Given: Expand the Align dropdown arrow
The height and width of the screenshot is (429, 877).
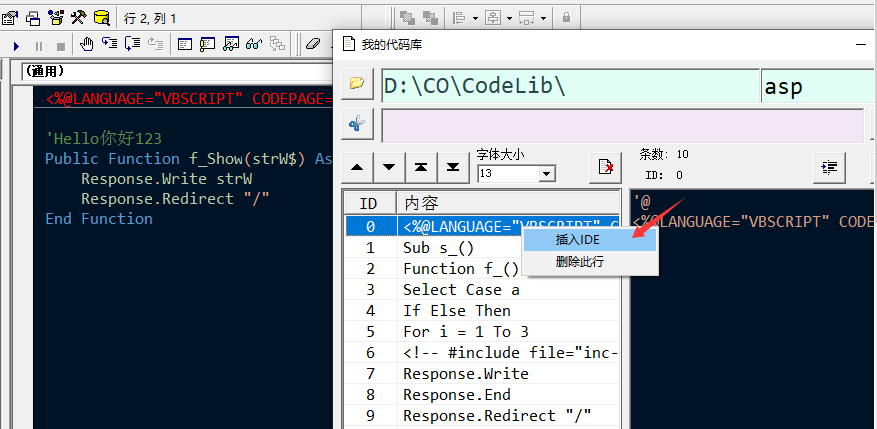Looking at the screenshot, I should point(475,18).
